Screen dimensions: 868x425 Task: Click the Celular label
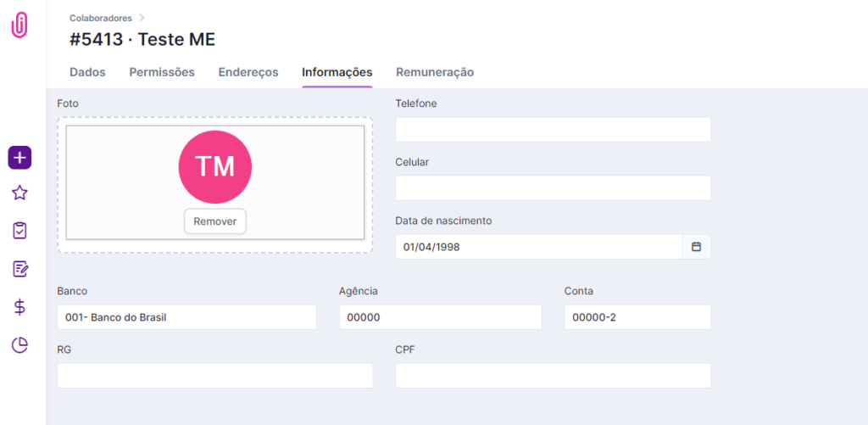(x=413, y=162)
